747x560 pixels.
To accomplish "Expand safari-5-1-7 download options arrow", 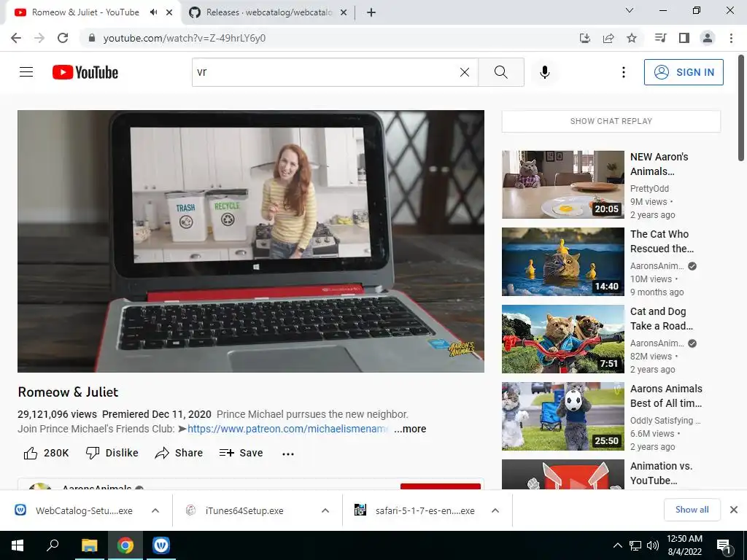I will (495, 510).
